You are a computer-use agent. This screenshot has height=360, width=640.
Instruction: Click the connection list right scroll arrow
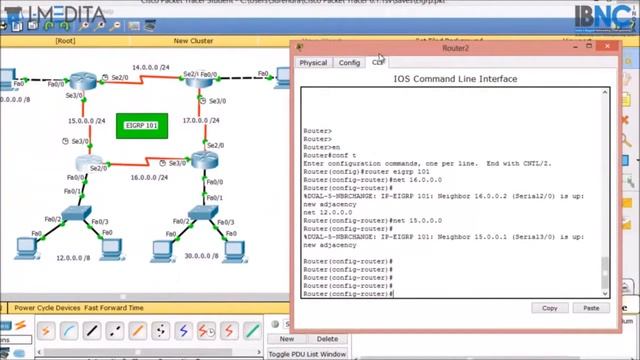point(259,351)
